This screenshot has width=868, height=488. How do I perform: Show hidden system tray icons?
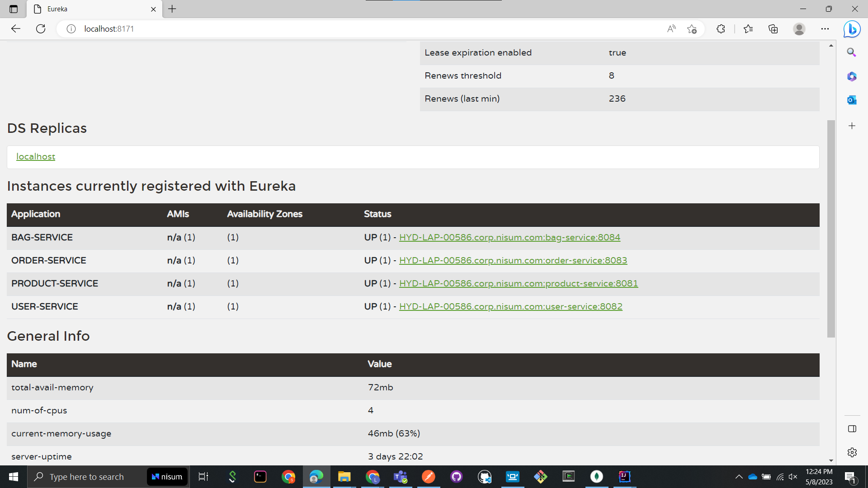click(x=739, y=477)
